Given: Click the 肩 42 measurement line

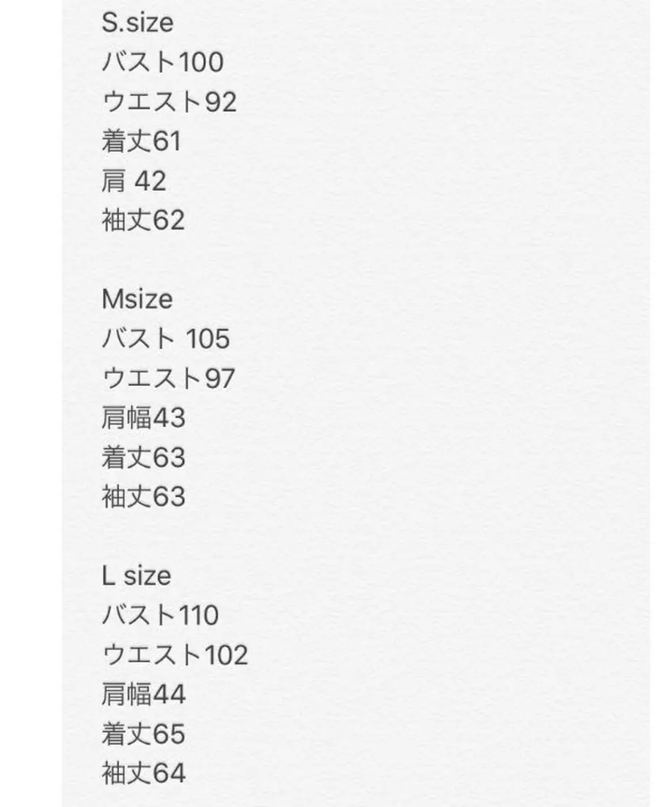Looking at the screenshot, I should point(134,181).
